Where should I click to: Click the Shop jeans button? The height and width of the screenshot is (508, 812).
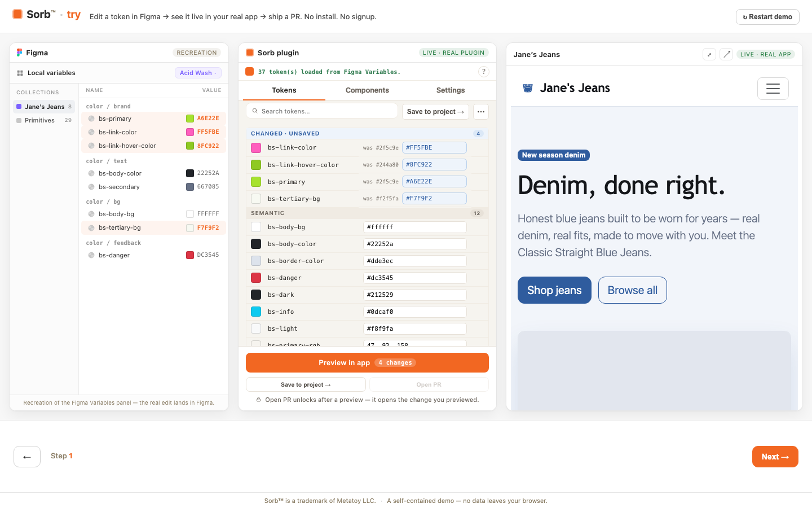(554, 290)
